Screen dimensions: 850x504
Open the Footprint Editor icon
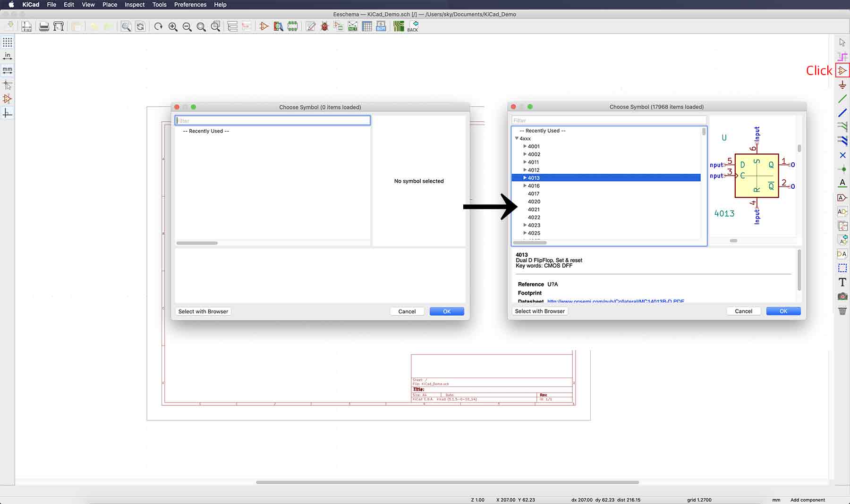tap(293, 26)
